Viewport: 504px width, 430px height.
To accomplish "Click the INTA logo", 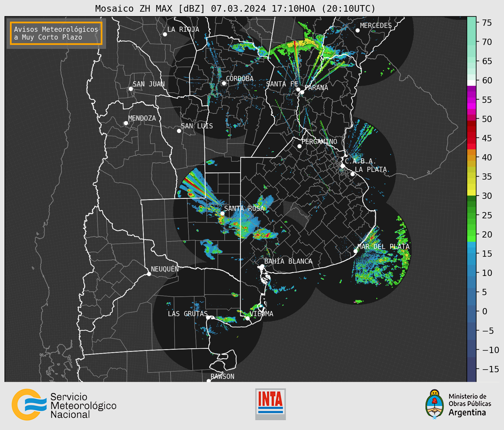I will point(270,404).
